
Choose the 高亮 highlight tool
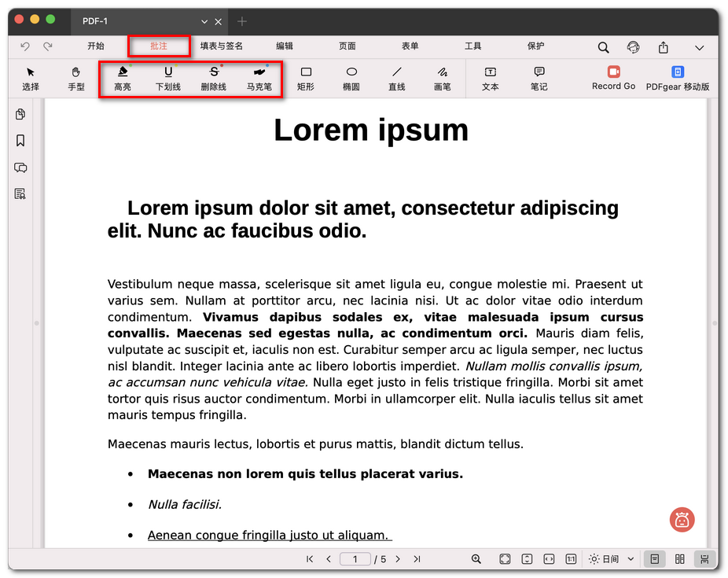(x=123, y=79)
